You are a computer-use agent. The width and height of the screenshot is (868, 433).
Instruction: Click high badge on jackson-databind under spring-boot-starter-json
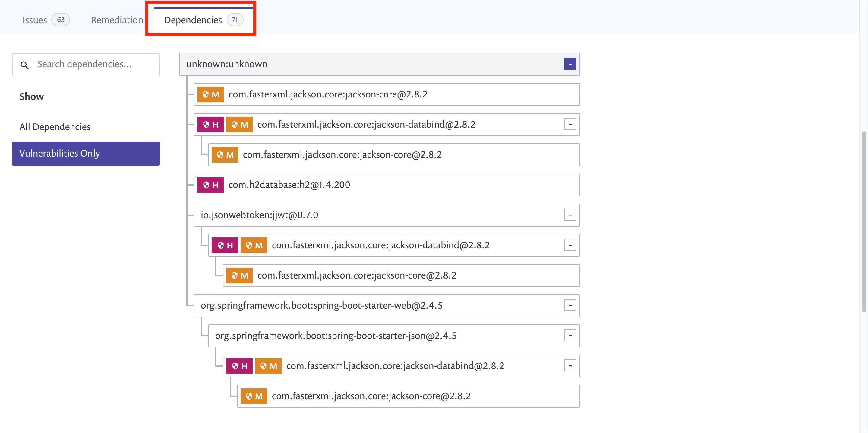(x=239, y=366)
